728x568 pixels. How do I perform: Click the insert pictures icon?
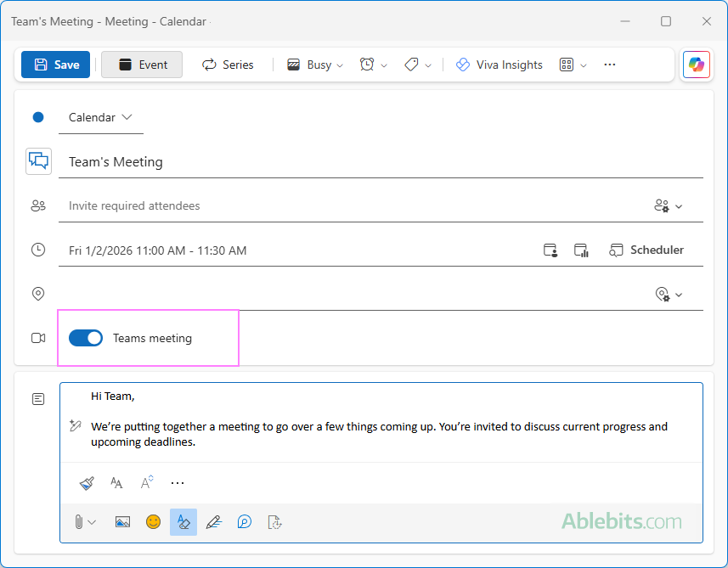[x=122, y=522]
